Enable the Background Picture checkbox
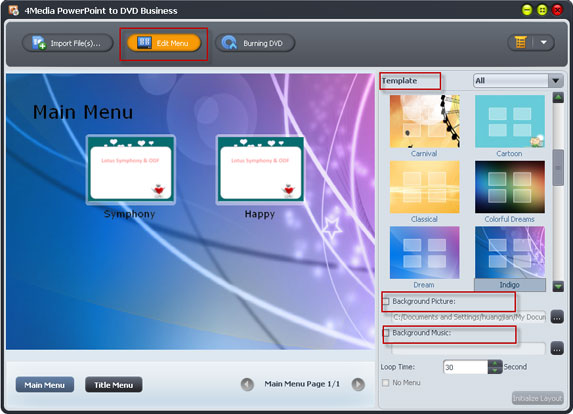 coord(386,301)
